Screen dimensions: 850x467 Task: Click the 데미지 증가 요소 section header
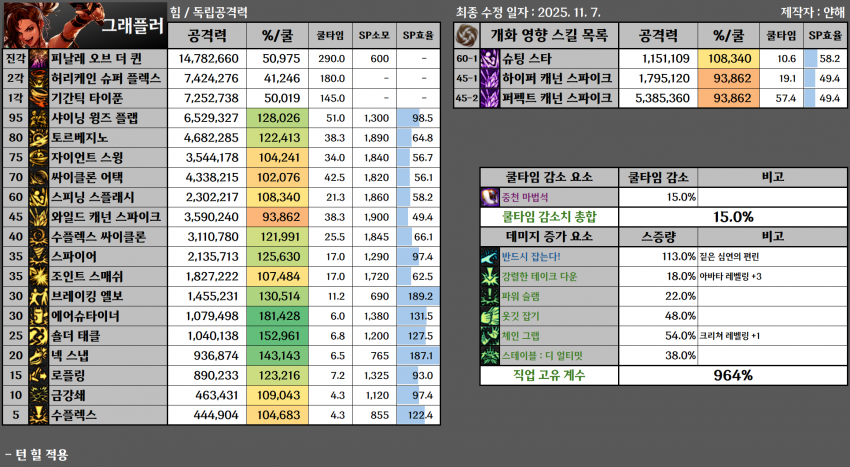coord(541,236)
